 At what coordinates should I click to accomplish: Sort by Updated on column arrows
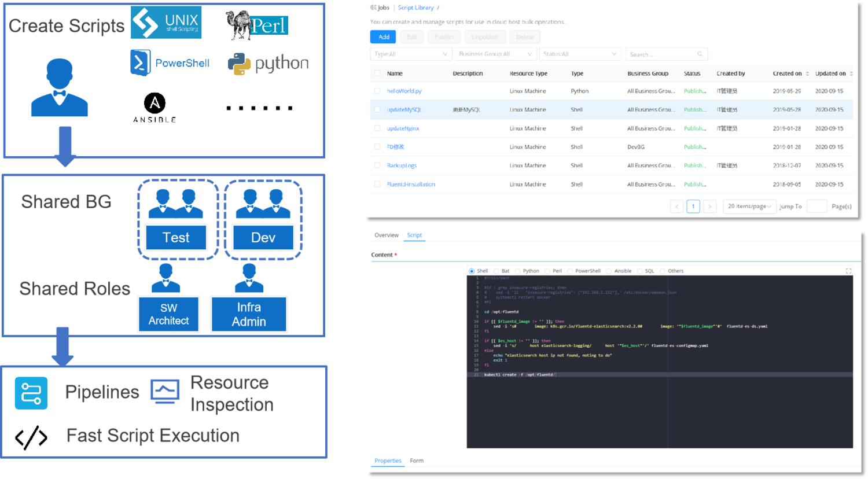point(851,73)
